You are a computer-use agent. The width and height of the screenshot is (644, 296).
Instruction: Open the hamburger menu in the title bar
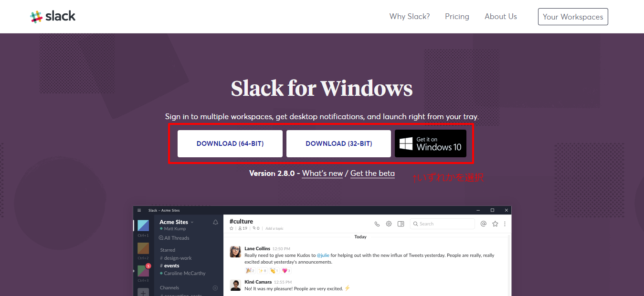pyautogui.click(x=139, y=210)
